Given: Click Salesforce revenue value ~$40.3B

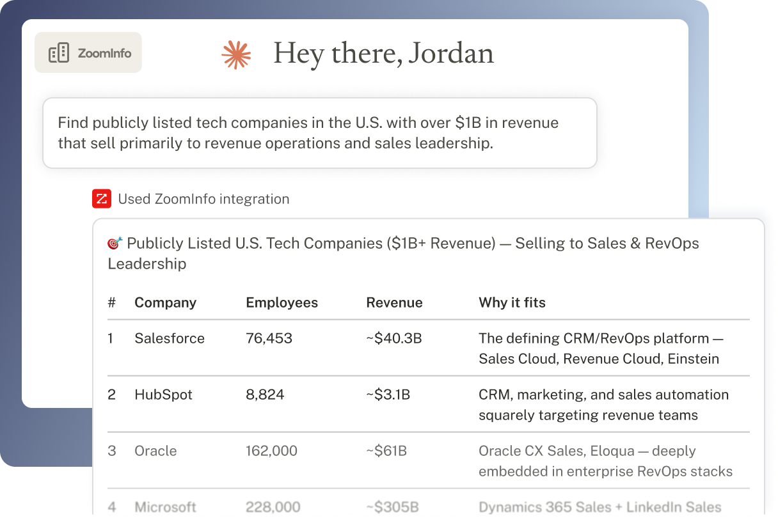Looking at the screenshot, I should pyautogui.click(x=393, y=338).
